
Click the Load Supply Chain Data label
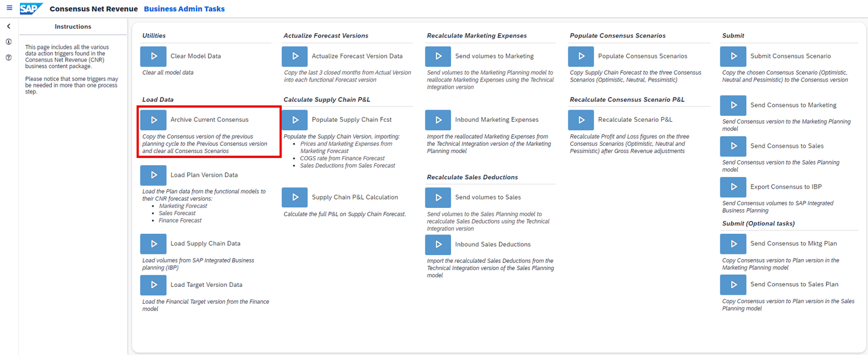click(x=206, y=243)
